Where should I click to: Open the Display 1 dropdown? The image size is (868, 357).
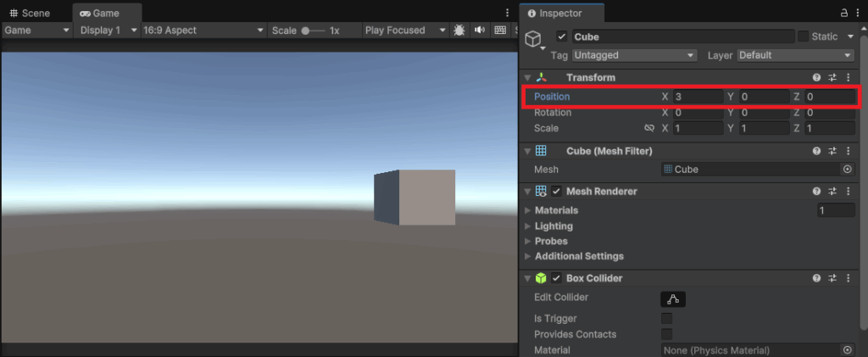click(108, 31)
